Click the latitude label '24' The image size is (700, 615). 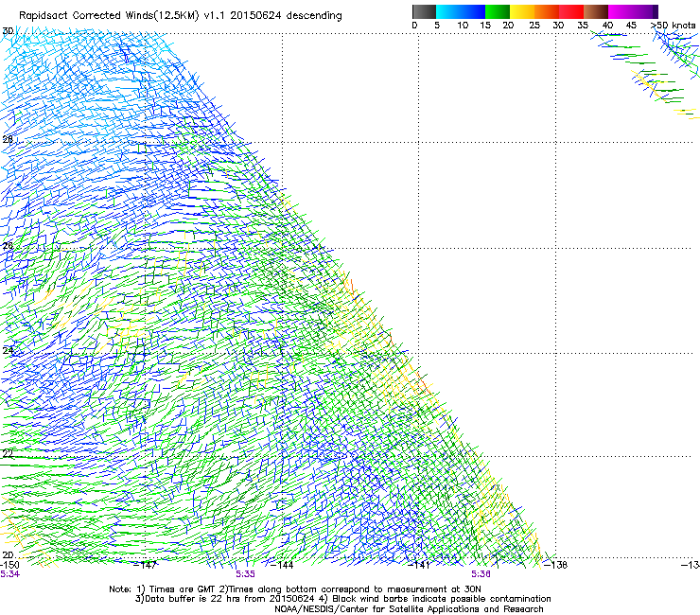(x=8, y=351)
